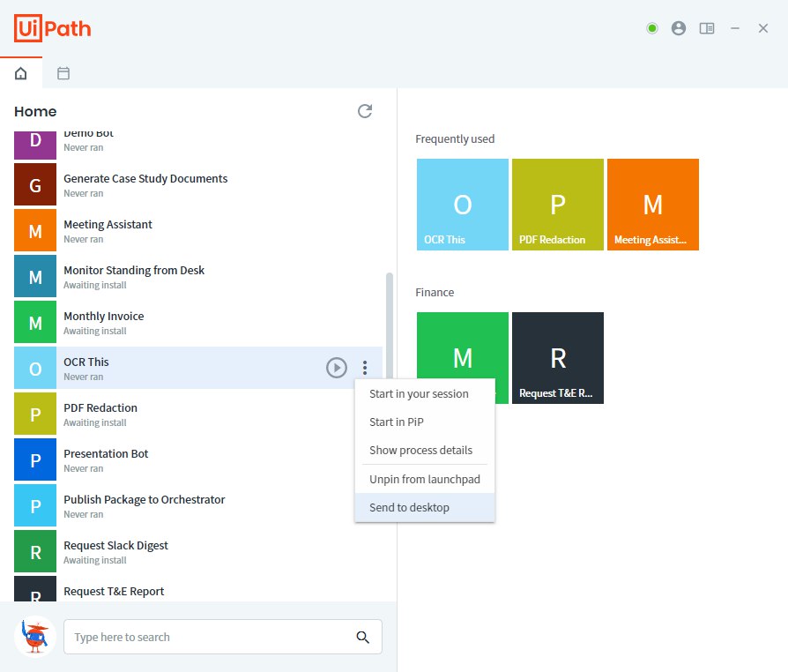Select the Request T&E Report list name
This screenshot has width=788, height=672.
pos(114,591)
